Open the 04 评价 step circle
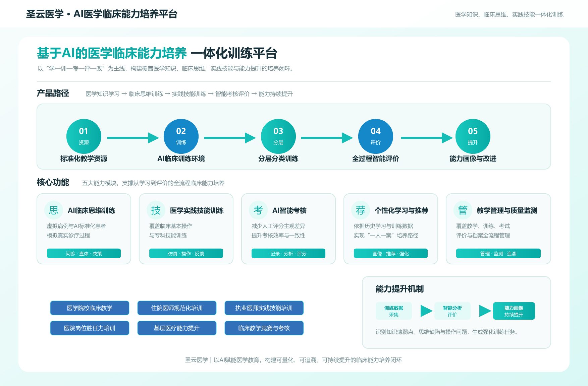 pos(376,136)
